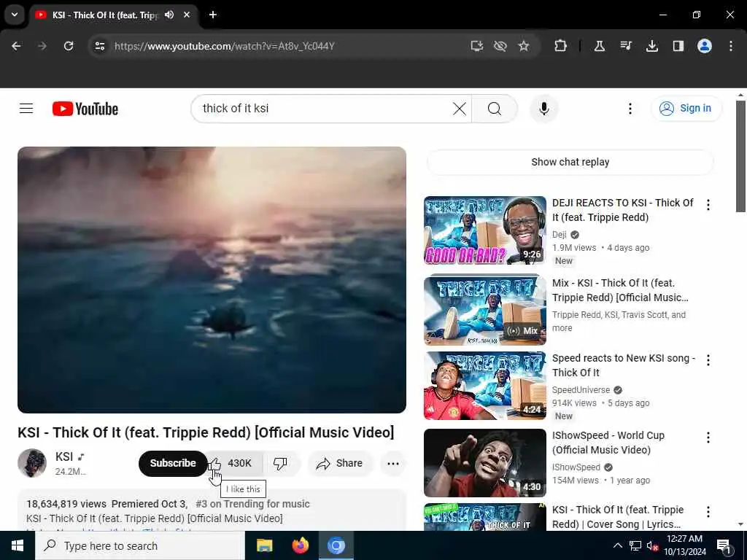Mute tab via speaker icon on tab
The width and height of the screenshot is (747, 560).
coord(169,15)
